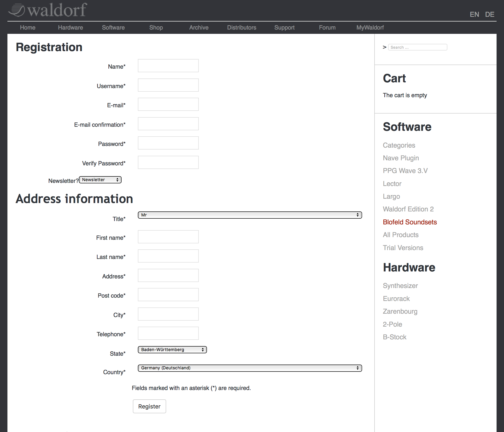Open the All Products link
Screen dimensions: 504x432
click(x=401, y=235)
